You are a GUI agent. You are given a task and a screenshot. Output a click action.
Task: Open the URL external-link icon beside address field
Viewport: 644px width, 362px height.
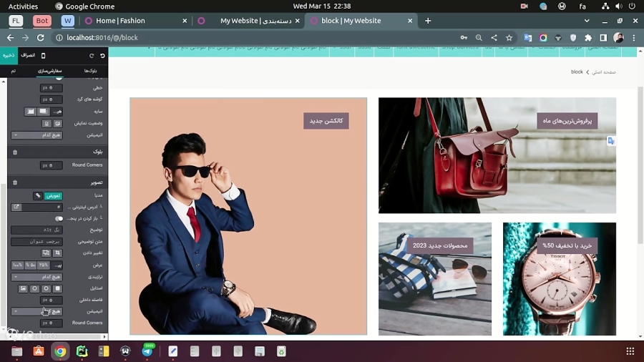pos(16,207)
